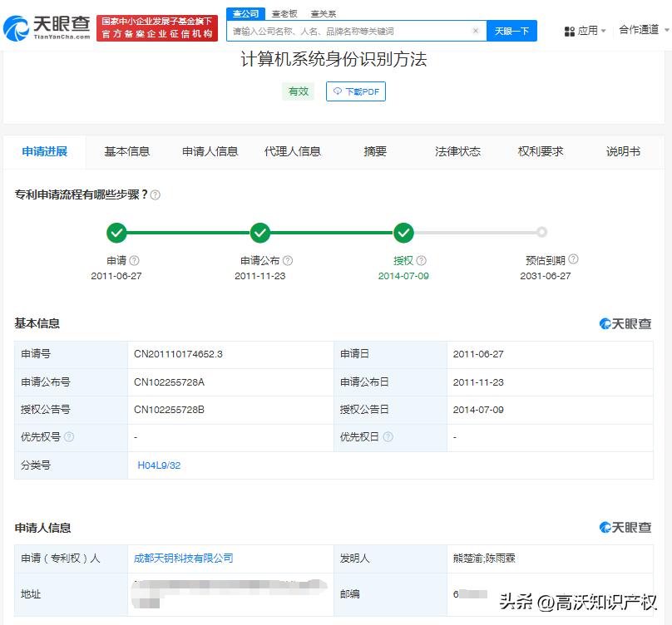Clear the search box with the X icon
672x625 pixels.
[x=475, y=30]
